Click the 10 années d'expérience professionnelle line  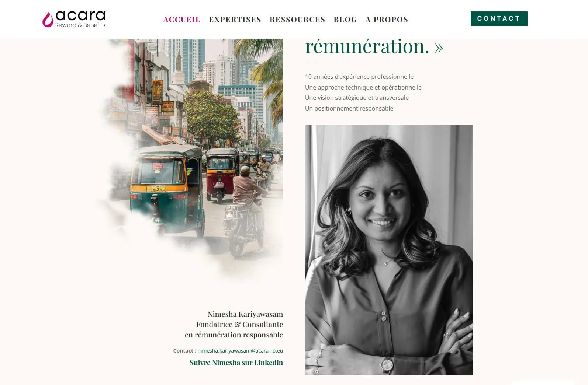359,77
